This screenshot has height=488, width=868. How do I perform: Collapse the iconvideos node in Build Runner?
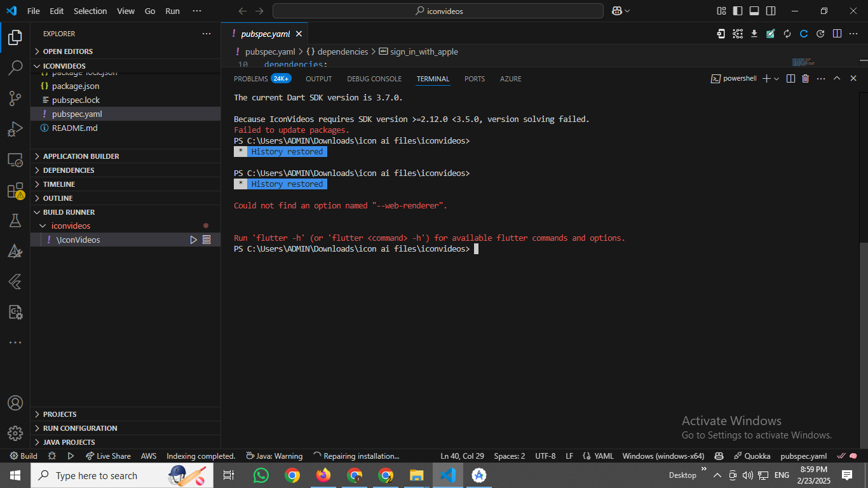43,226
